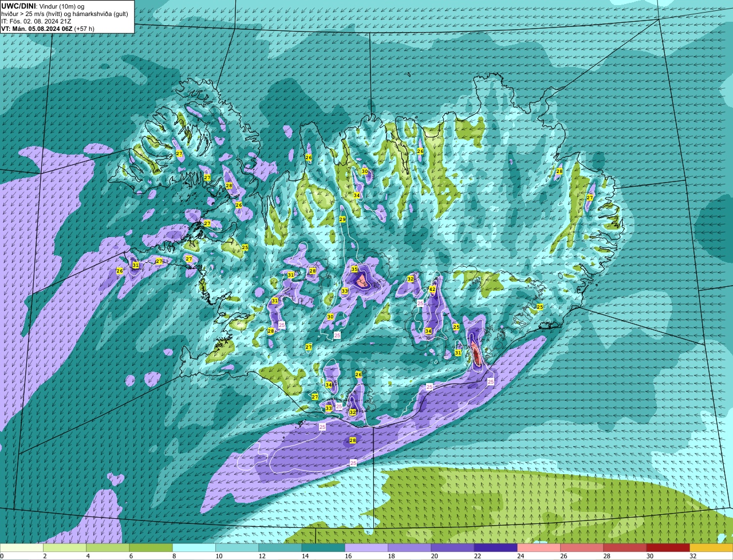Click the yellow "42" peak gust label
Image resolution: width=733 pixels, height=560 pixels.
[x=432, y=290]
